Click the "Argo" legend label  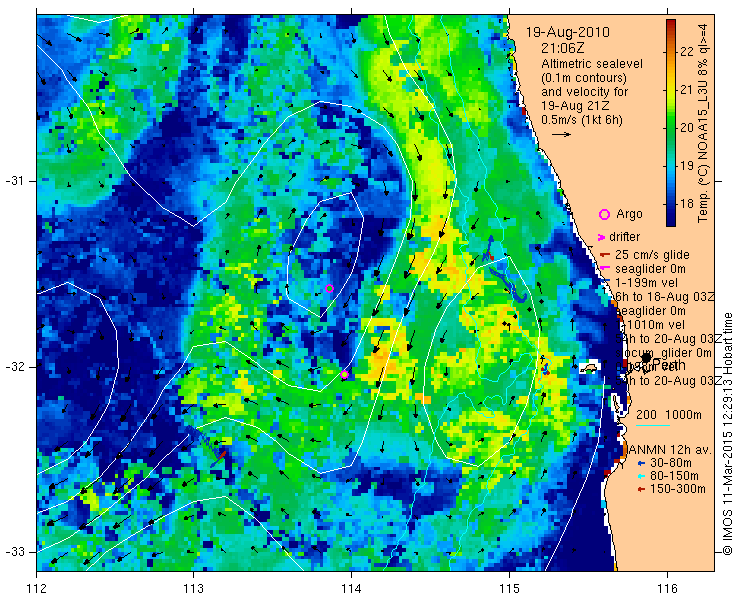629,214
